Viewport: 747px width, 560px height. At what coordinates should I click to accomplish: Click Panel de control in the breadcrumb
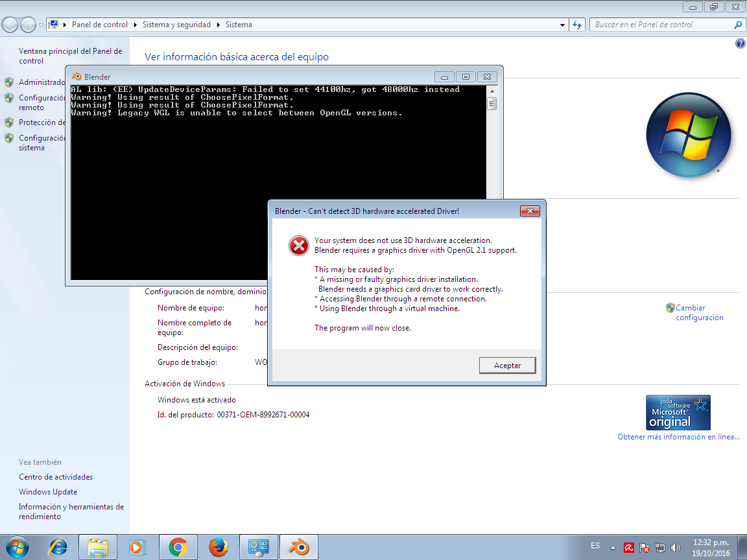coord(100,25)
